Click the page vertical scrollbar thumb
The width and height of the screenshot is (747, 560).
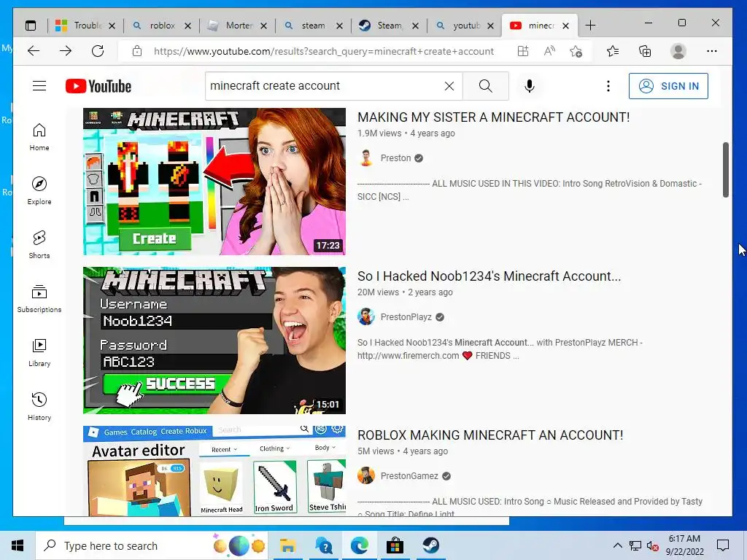pyautogui.click(x=726, y=169)
